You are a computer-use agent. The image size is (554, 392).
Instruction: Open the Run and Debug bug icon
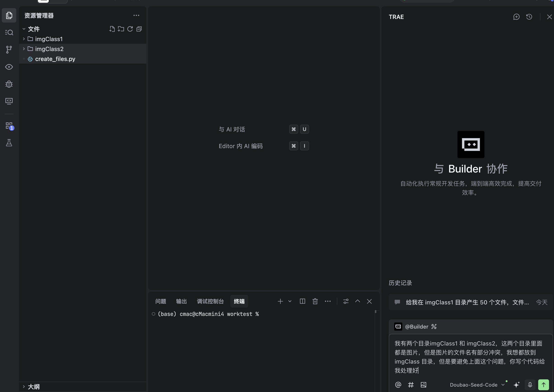tap(9, 84)
